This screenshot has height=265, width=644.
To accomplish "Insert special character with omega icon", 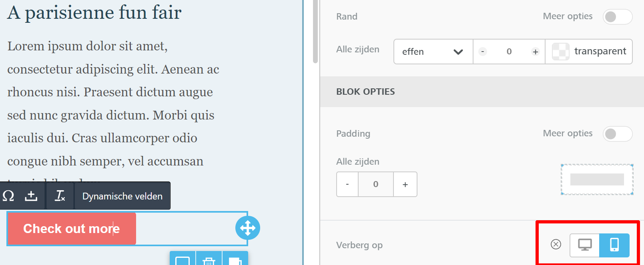I will coord(8,196).
